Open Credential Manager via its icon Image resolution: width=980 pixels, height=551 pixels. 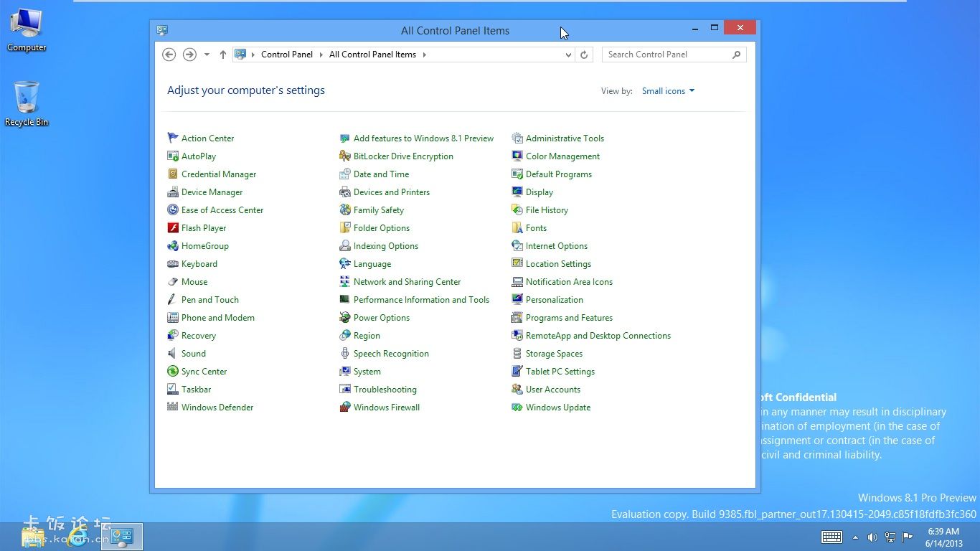point(172,174)
